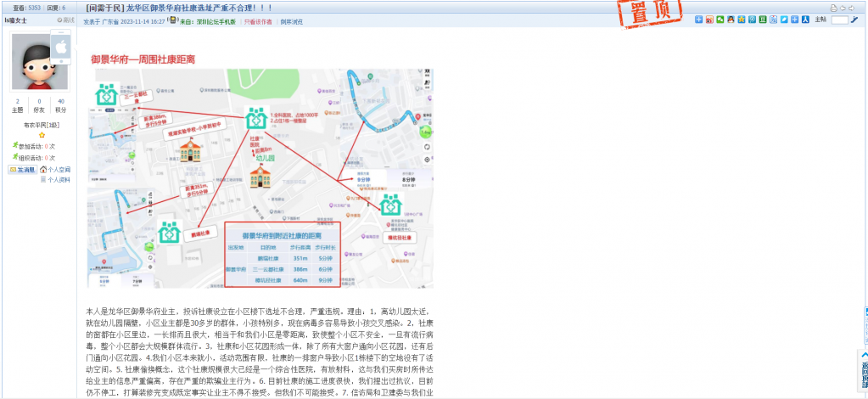Go to next thread arrow icon
Screen dimensions: 868x399
click(851, 8)
